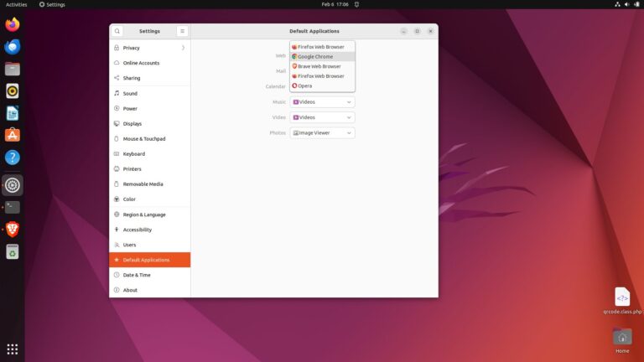Click Activities in the top bar

pos(17,4)
